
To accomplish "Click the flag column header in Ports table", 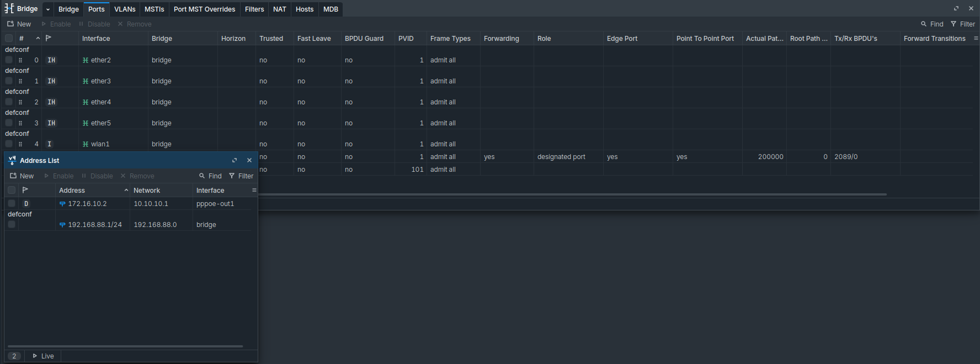I will tap(49, 38).
